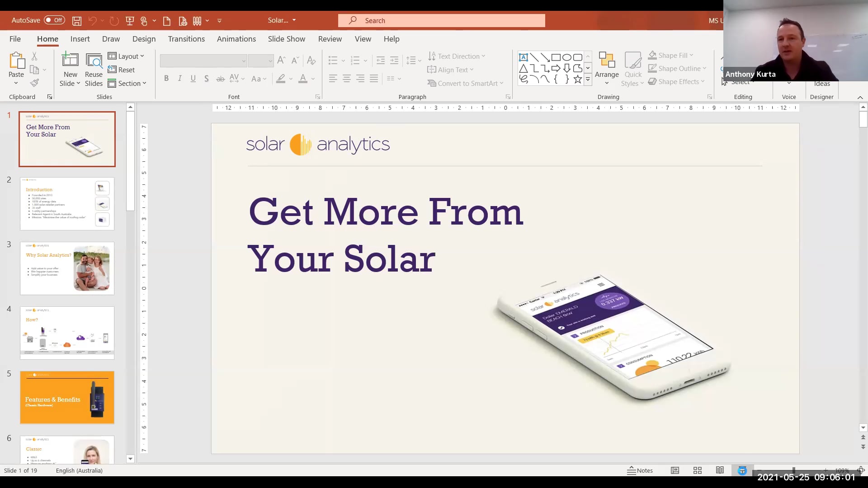Open the Slide Show tab
This screenshot has height=488, width=868.
pos(287,39)
